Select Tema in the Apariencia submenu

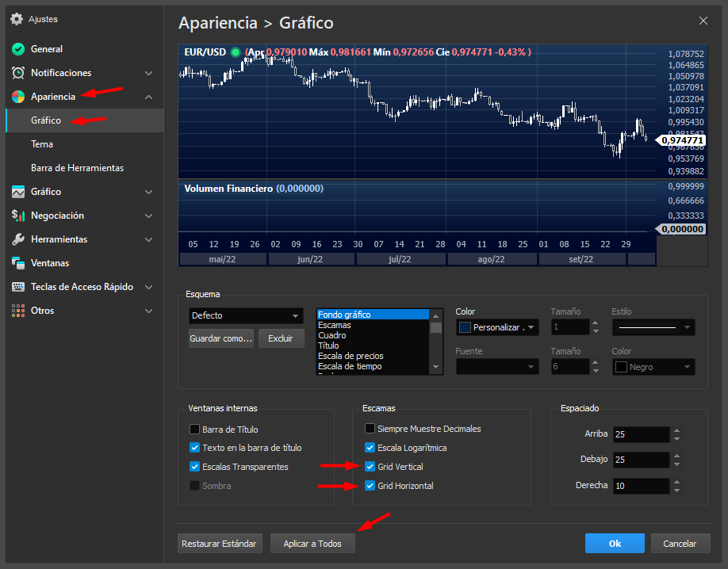coord(42,144)
